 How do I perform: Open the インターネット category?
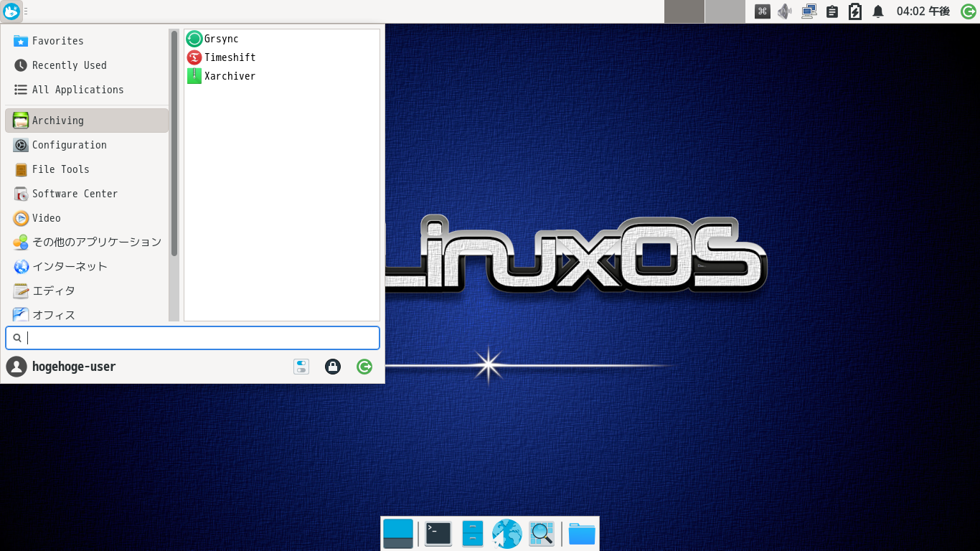pyautogui.click(x=87, y=266)
